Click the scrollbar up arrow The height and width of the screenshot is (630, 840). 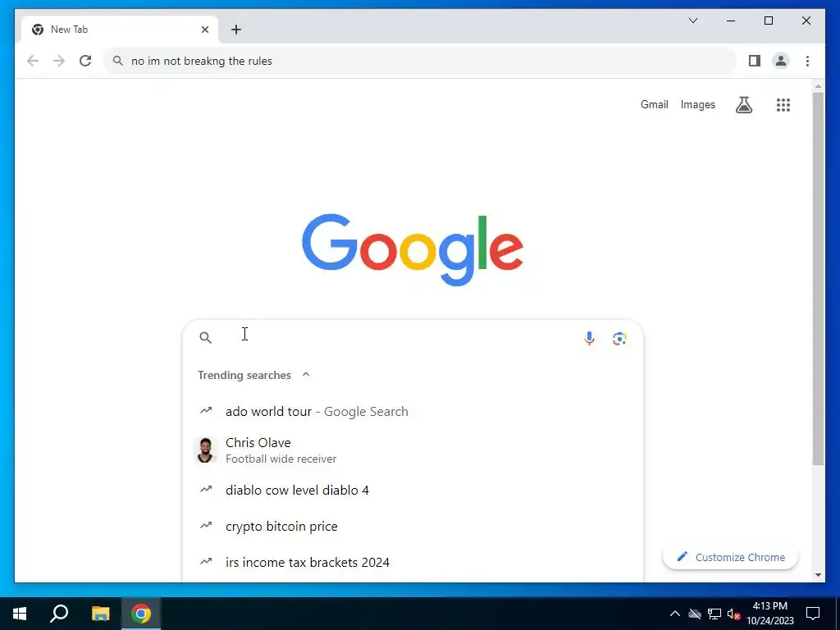818,86
